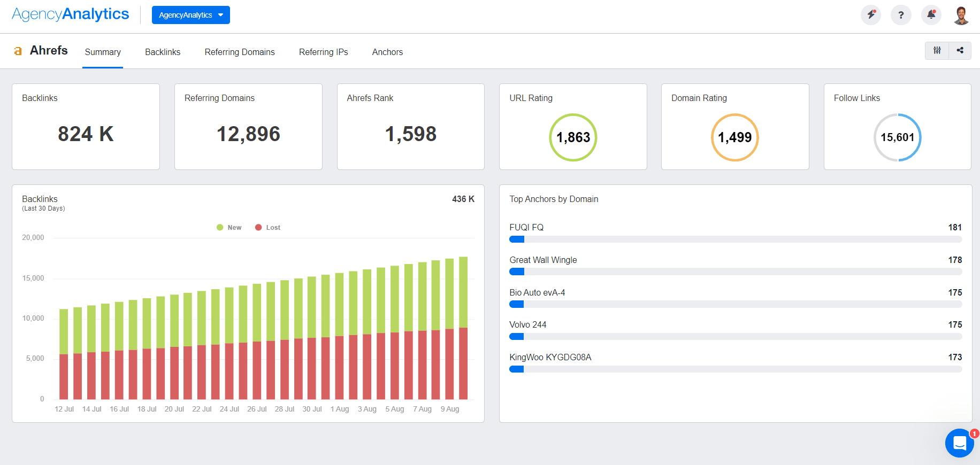Click the Follow Links circular gauge
Viewport: 980px width, 465px height.
[897, 137]
